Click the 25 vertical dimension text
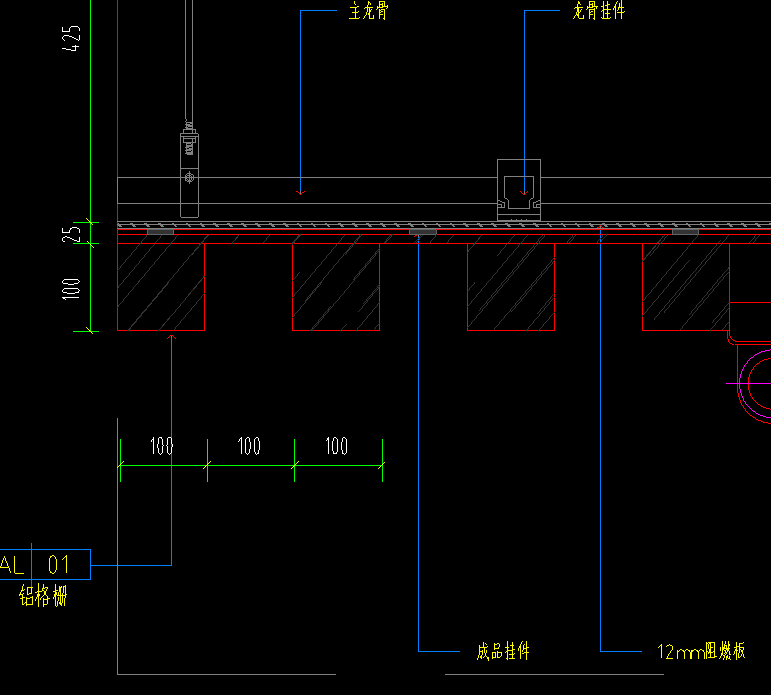Viewport: 771px width, 695px height. click(x=71, y=233)
